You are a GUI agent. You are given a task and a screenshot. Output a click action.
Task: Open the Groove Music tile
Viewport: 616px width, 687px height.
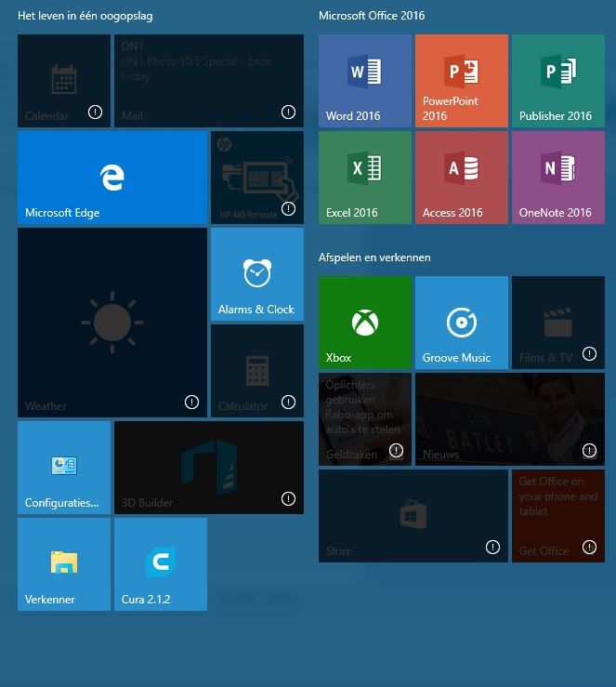[462, 323]
